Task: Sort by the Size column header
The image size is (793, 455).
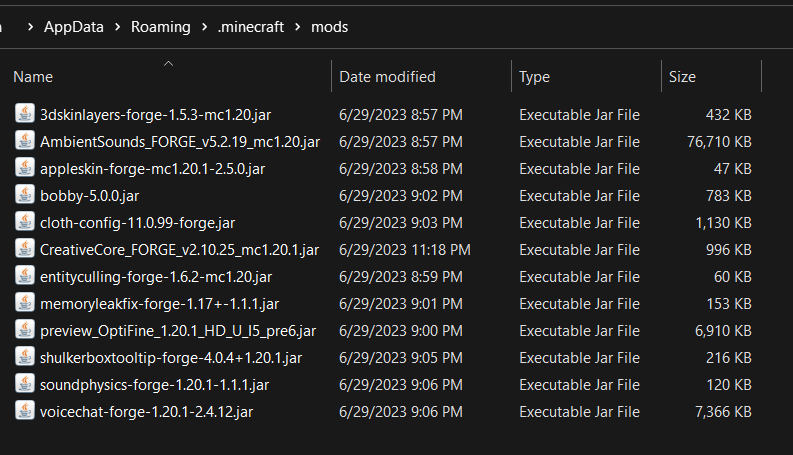Action: pos(682,77)
